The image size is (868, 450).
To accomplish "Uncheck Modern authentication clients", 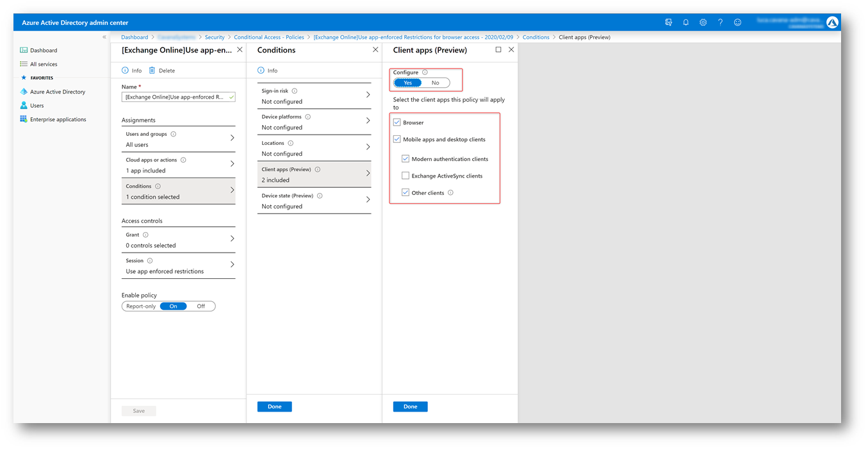I will pos(405,159).
